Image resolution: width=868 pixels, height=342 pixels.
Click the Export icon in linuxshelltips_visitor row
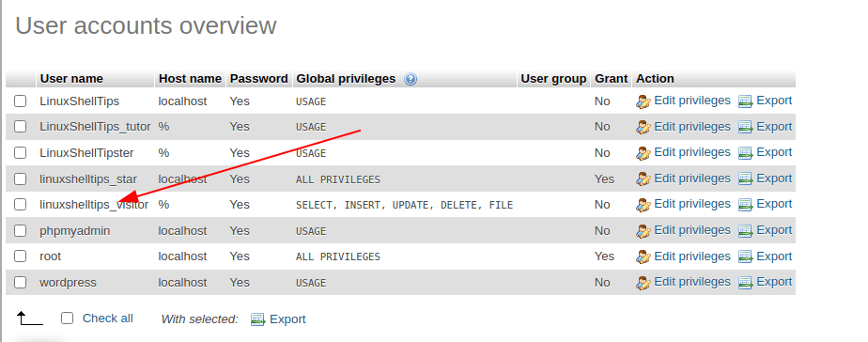746,205
